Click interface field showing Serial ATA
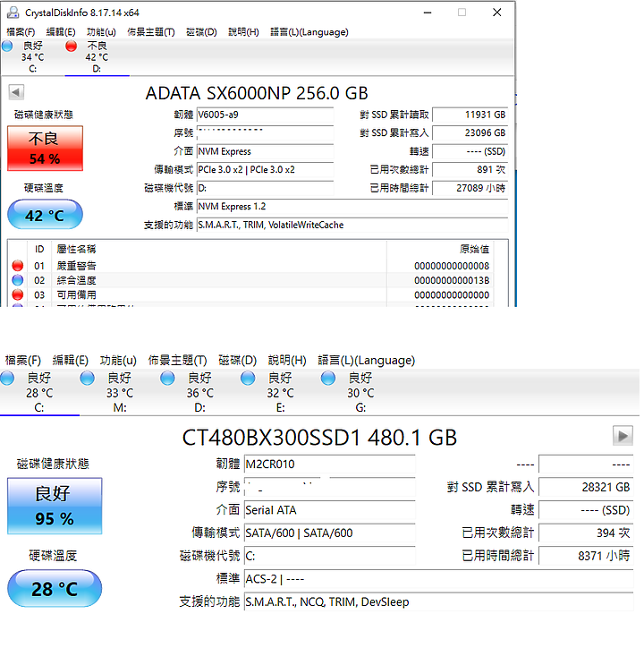 pos(330,510)
